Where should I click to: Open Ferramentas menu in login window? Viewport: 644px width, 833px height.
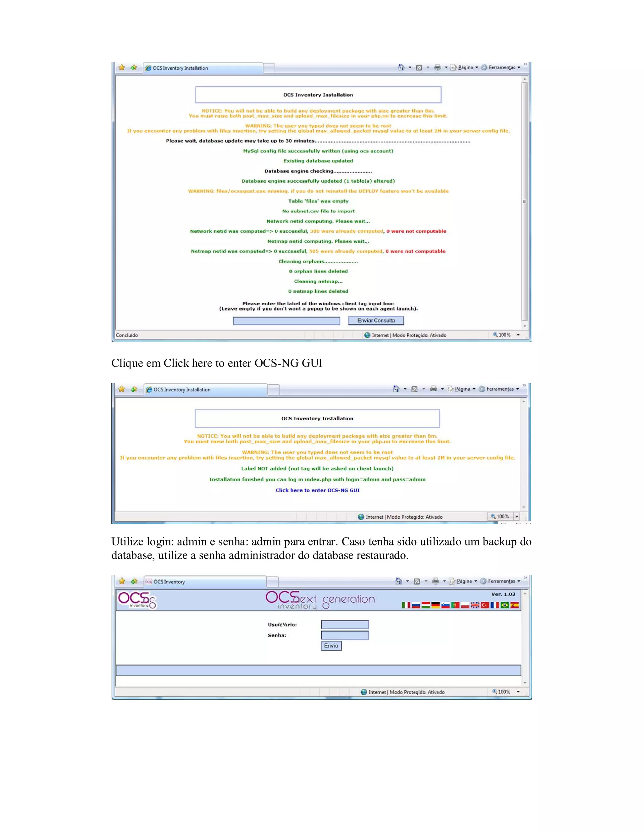pos(500,581)
